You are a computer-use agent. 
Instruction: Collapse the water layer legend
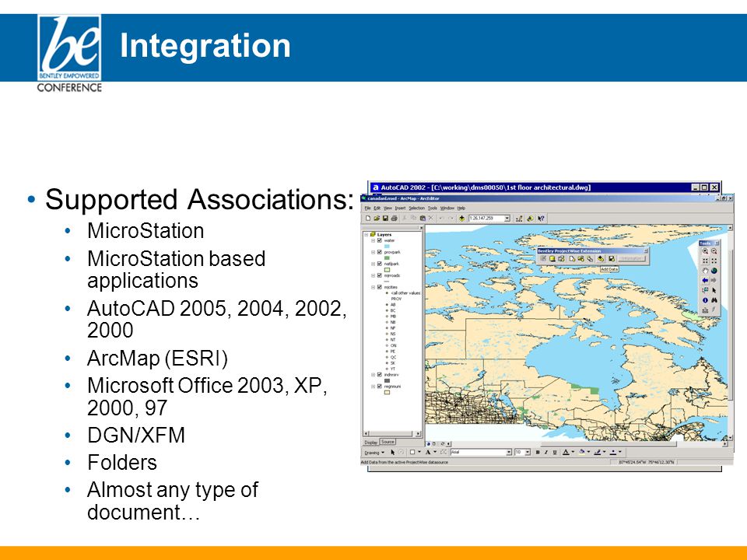click(373, 240)
